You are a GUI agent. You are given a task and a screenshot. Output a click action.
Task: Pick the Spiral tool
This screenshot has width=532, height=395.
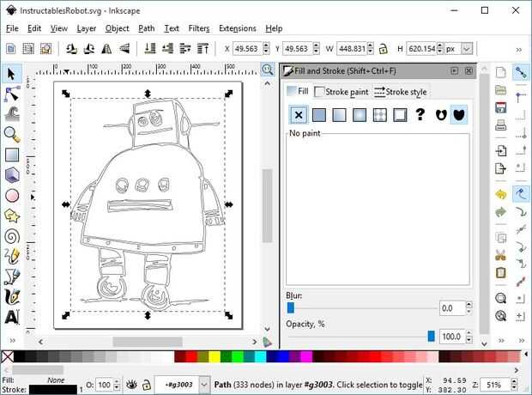pyautogui.click(x=12, y=235)
